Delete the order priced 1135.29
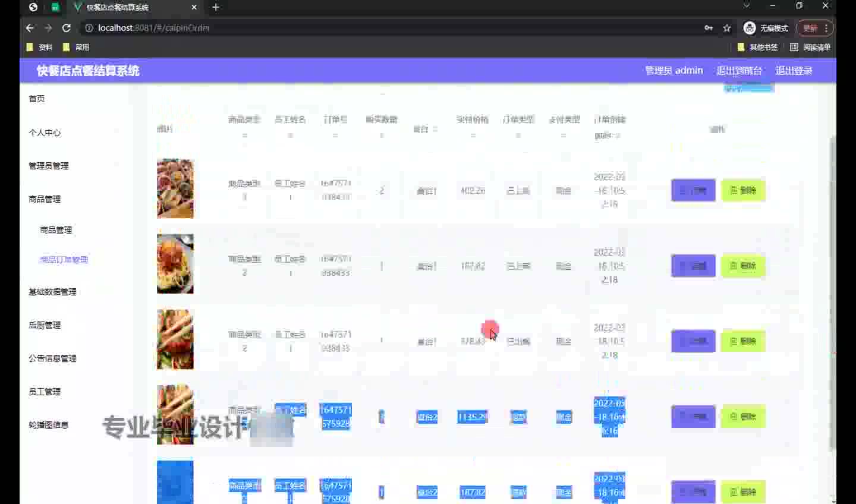Image resolution: width=856 pixels, height=504 pixels. [x=743, y=417]
